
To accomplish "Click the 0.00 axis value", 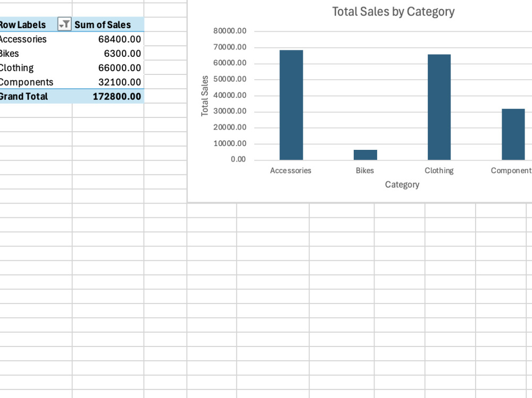I will point(238,159).
